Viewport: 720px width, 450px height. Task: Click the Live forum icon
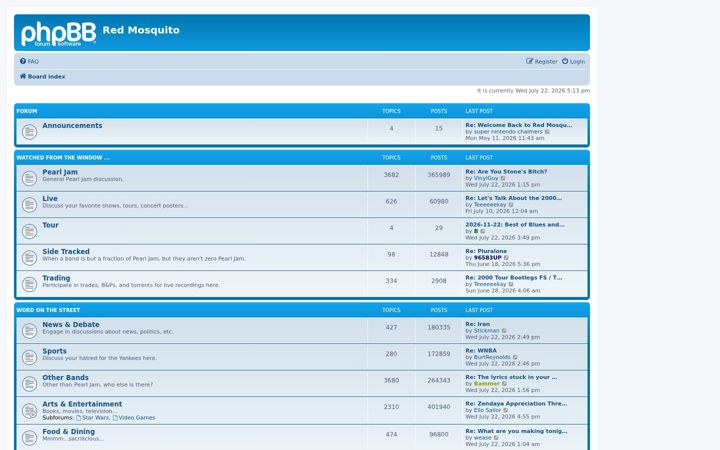(29, 205)
